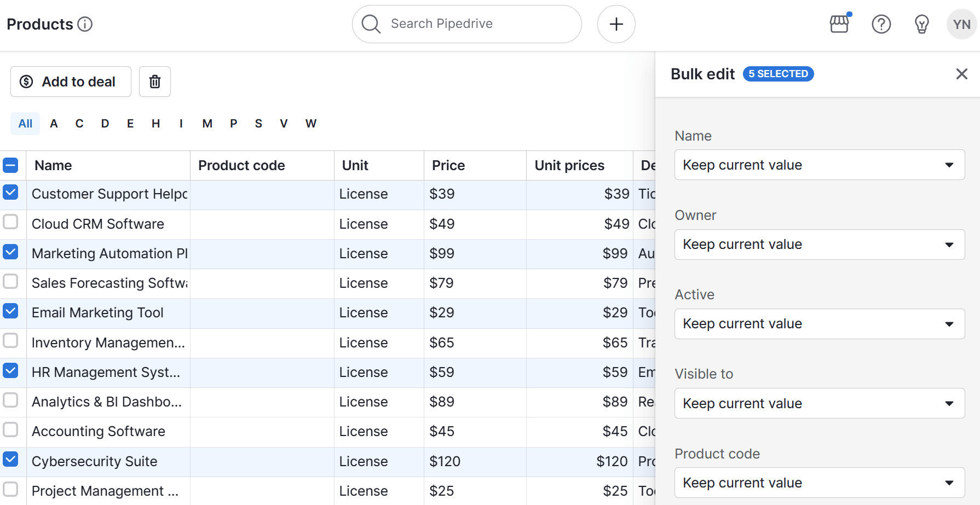Open Email Marketing Tool product
The height and width of the screenshot is (505, 980).
97,312
